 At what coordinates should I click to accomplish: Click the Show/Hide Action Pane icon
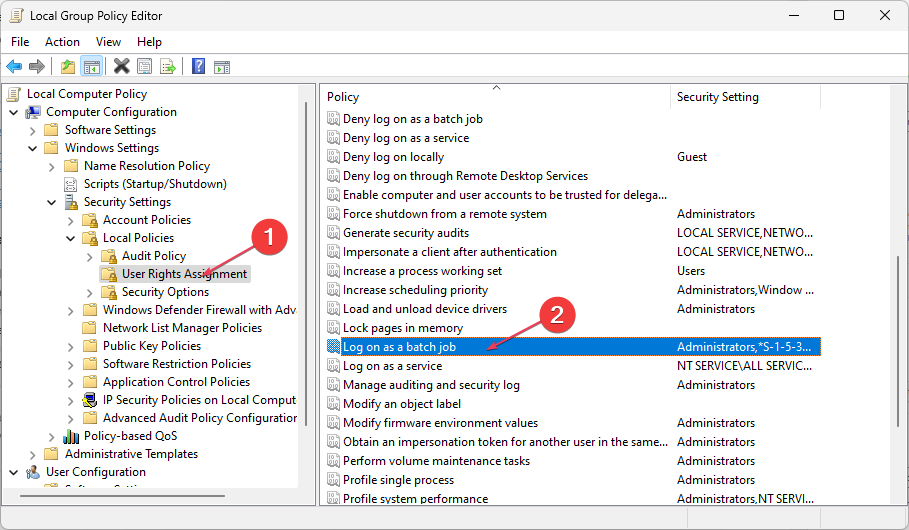[x=222, y=67]
